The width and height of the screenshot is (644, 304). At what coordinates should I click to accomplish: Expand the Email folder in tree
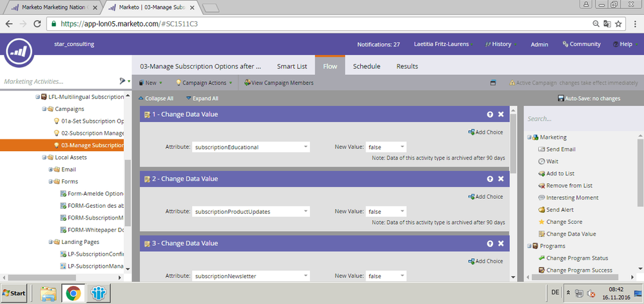(50, 169)
